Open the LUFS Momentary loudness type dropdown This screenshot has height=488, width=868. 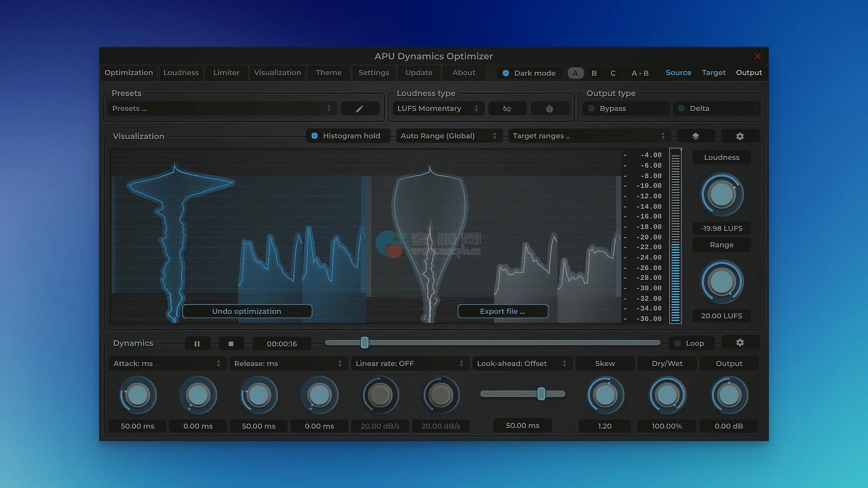(x=437, y=108)
